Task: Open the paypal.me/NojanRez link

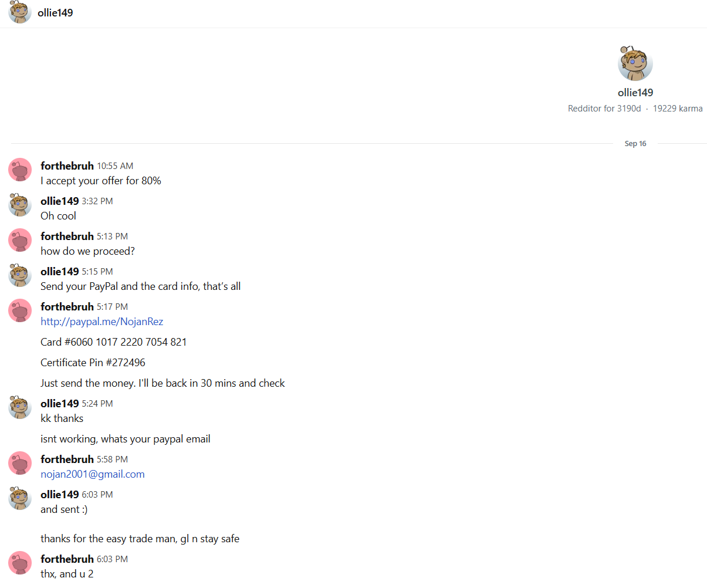Action: [102, 322]
